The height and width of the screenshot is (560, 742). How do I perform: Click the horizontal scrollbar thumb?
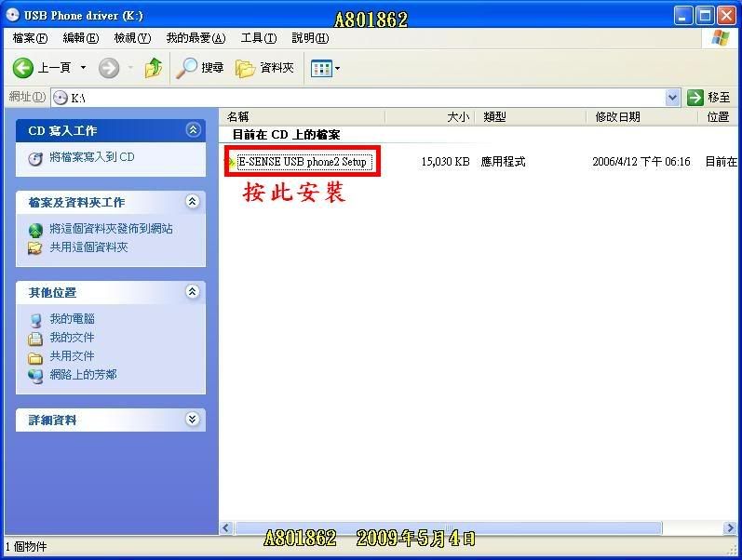click(448, 527)
